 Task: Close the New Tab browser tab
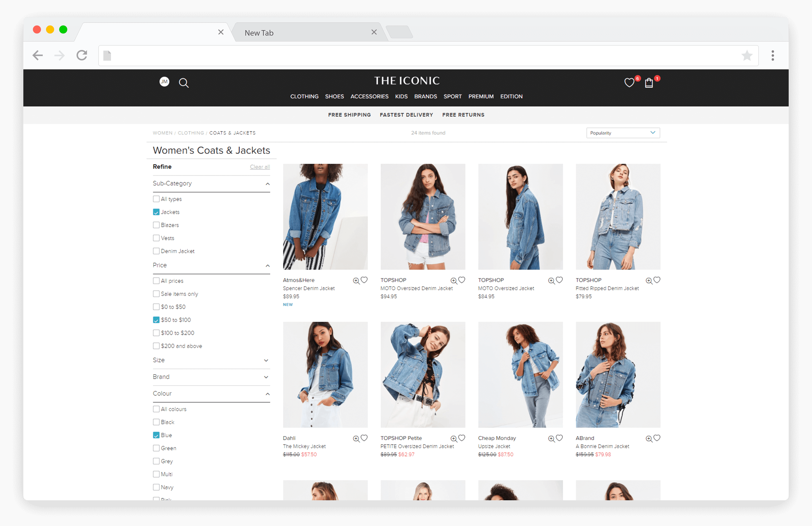click(x=374, y=32)
